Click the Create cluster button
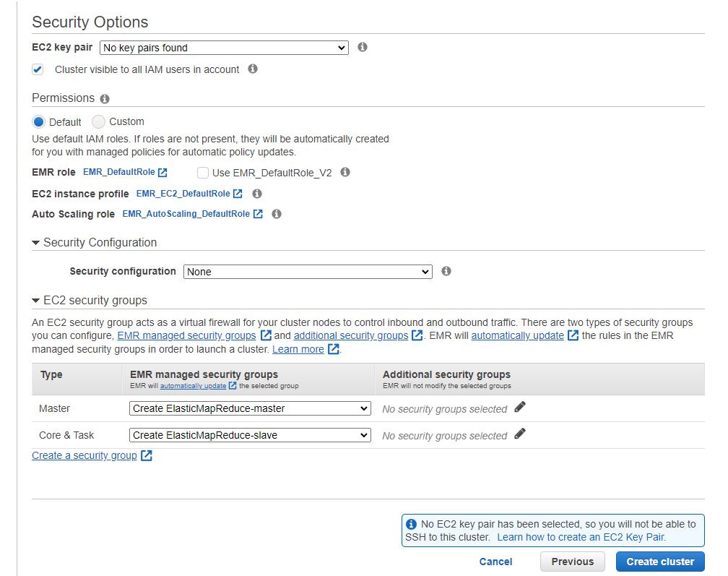This screenshot has height=576, width=728. 660,562
